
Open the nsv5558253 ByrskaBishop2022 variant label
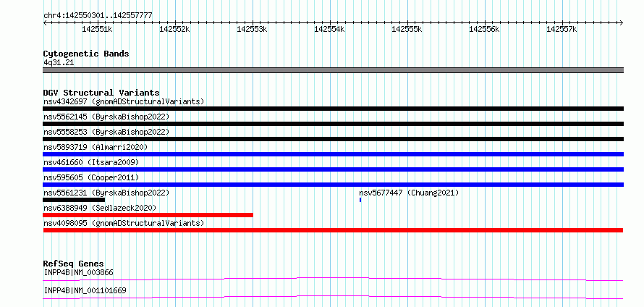tap(106, 132)
